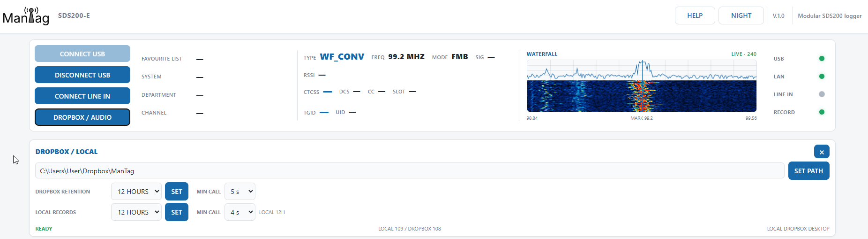
Task: Click LOCAL 109 / DROPBOX 108 counter
Action: (410, 229)
